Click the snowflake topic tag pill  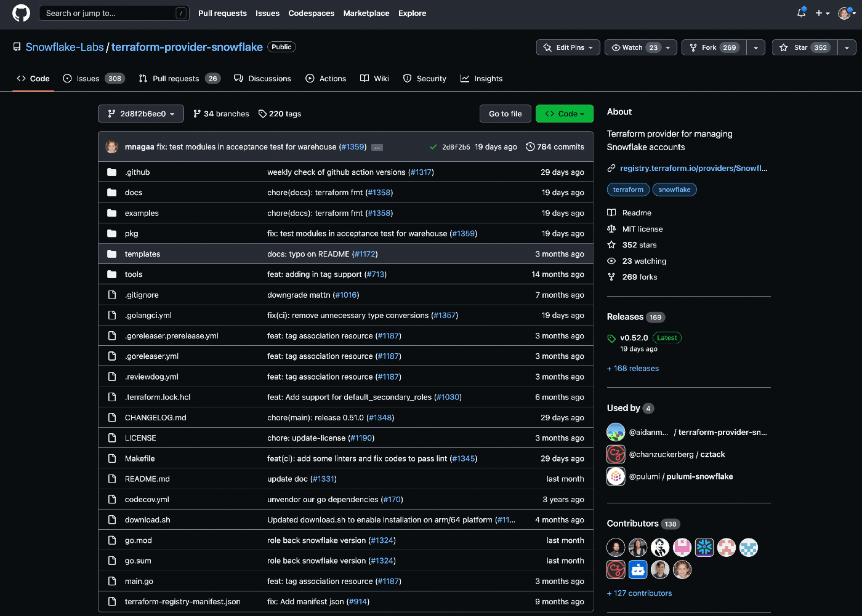(x=674, y=190)
